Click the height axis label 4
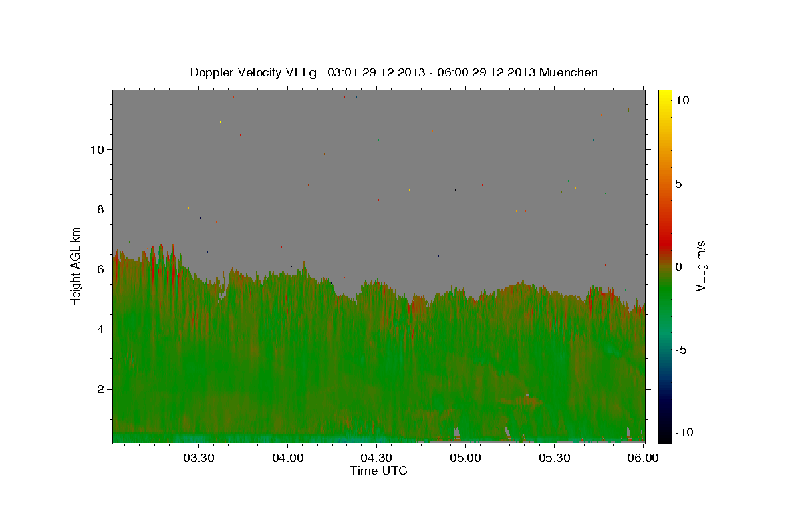 coord(100,329)
